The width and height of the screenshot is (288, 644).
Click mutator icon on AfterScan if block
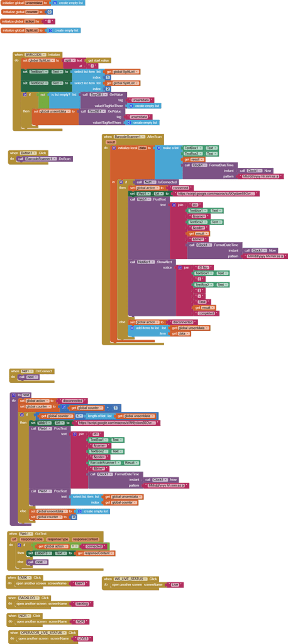click(x=120, y=182)
